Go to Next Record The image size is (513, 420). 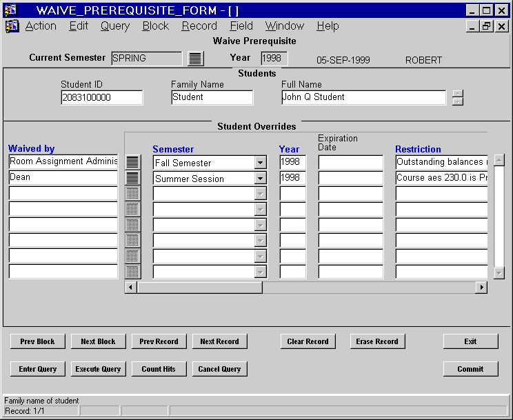point(219,341)
